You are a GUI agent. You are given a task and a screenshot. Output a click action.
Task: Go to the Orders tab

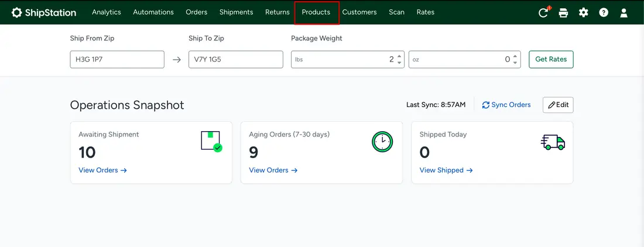(x=196, y=12)
